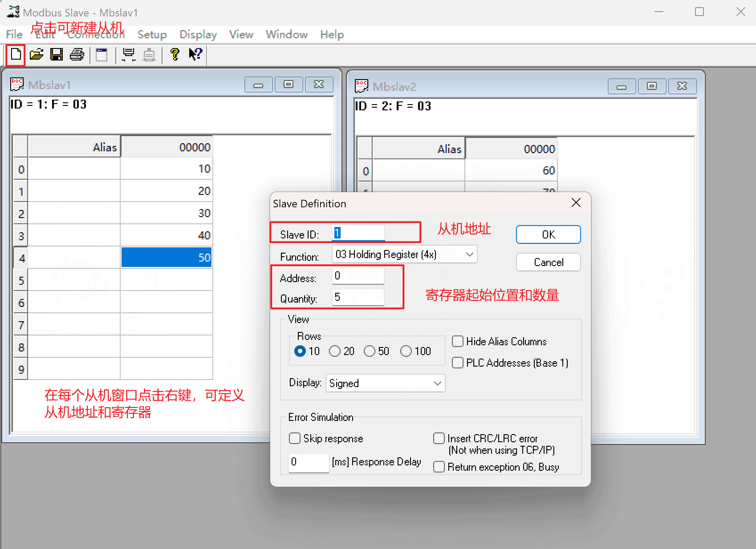
Task: Click the alias cell in Mbslav1 row 5
Action: (x=74, y=280)
